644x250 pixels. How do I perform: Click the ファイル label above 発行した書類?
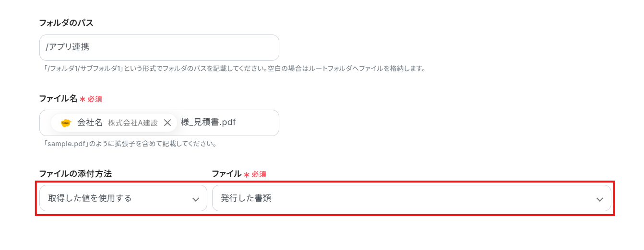point(227,174)
